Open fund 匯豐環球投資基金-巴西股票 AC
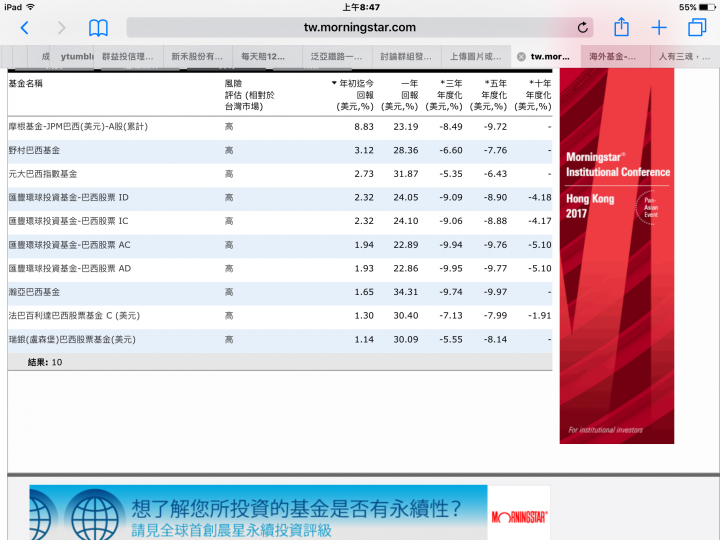The height and width of the screenshot is (540, 720). click(x=69, y=245)
